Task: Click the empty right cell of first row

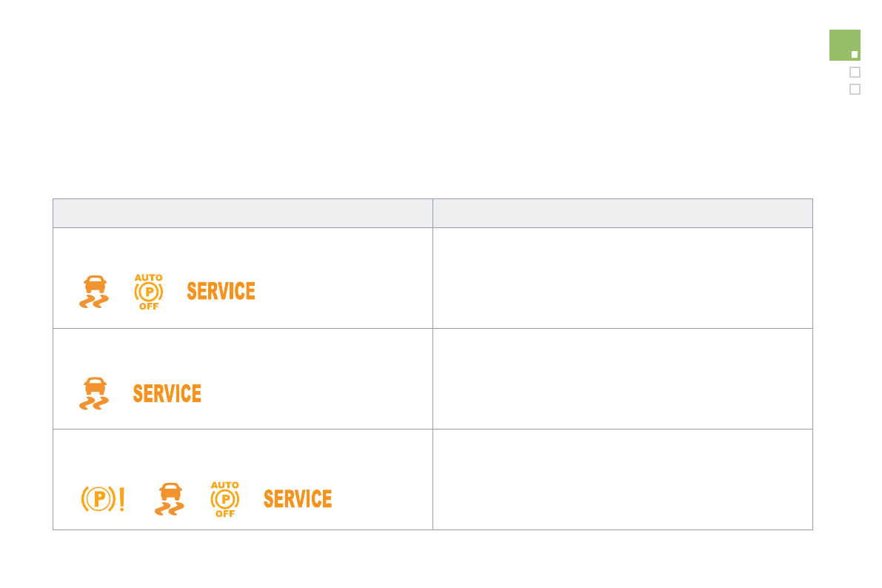Action: tap(622, 278)
